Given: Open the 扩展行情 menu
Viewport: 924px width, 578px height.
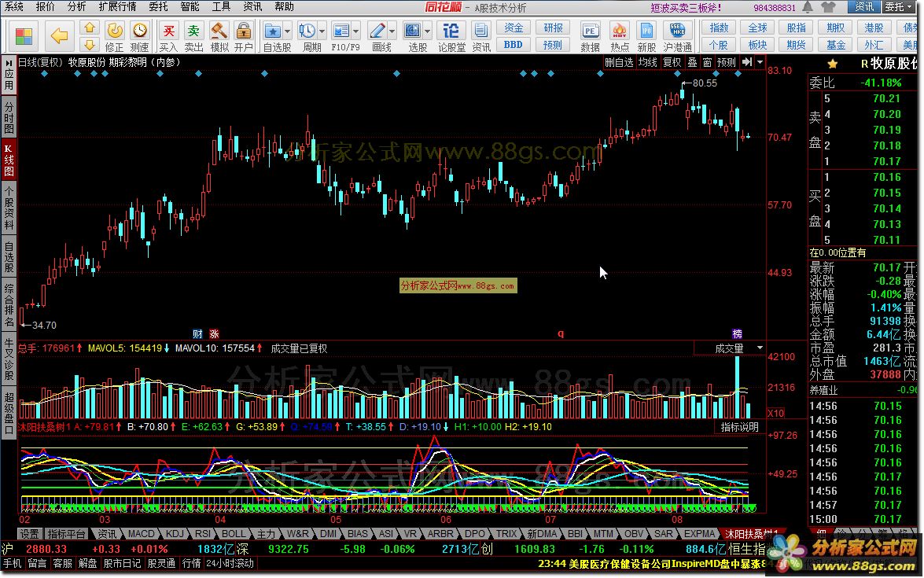Looking at the screenshot, I should (117, 7).
